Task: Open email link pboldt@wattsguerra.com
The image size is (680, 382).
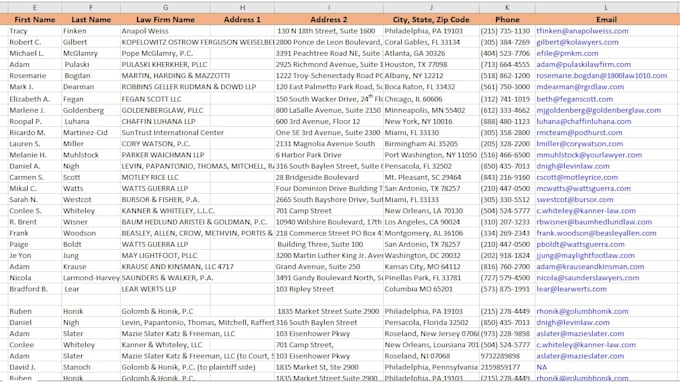Action: (581, 245)
